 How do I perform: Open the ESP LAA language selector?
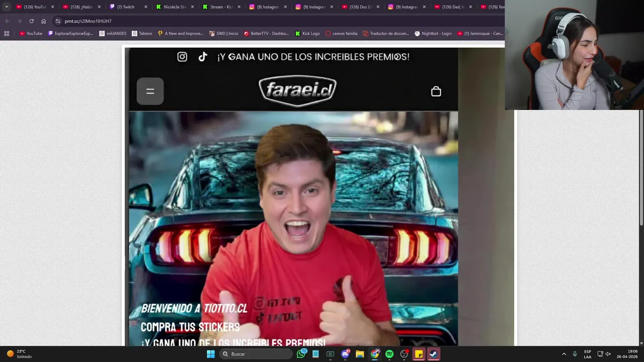tap(588, 354)
